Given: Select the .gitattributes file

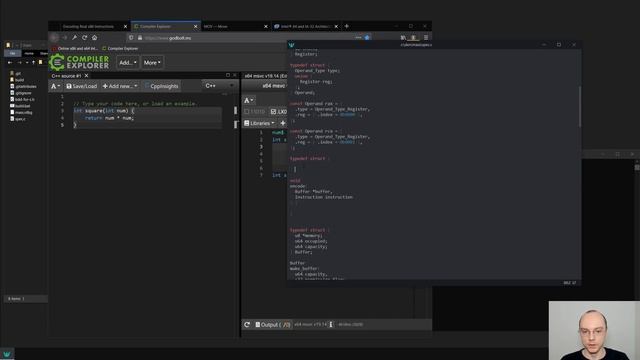Looking at the screenshot, I should coord(23,87).
